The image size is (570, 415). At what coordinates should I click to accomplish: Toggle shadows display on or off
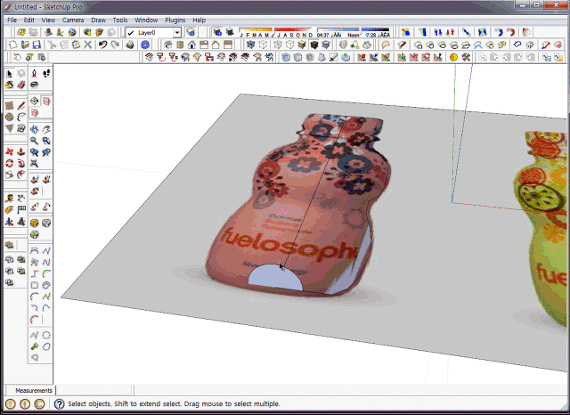pyautogui.click(x=230, y=32)
